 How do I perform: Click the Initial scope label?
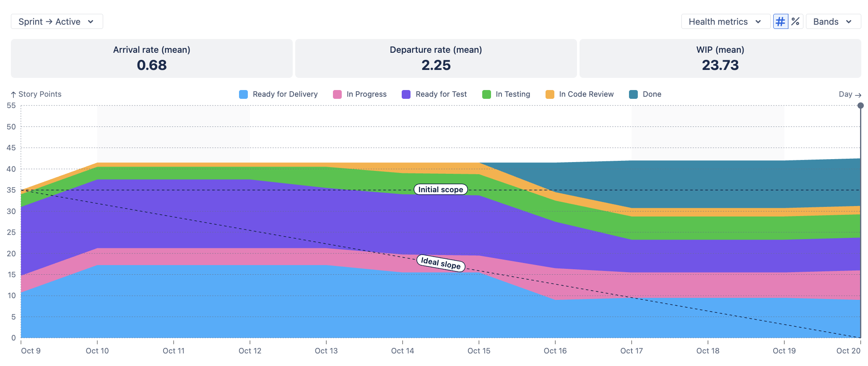(441, 189)
